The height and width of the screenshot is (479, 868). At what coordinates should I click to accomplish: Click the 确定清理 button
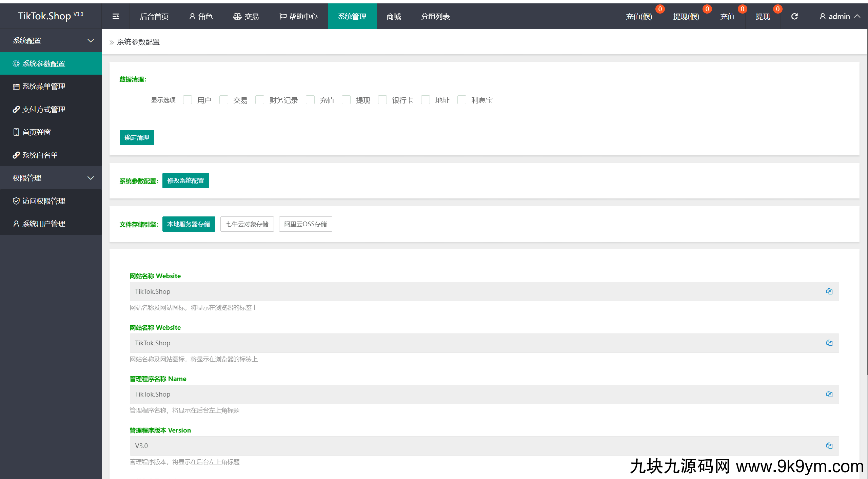click(x=137, y=137)
